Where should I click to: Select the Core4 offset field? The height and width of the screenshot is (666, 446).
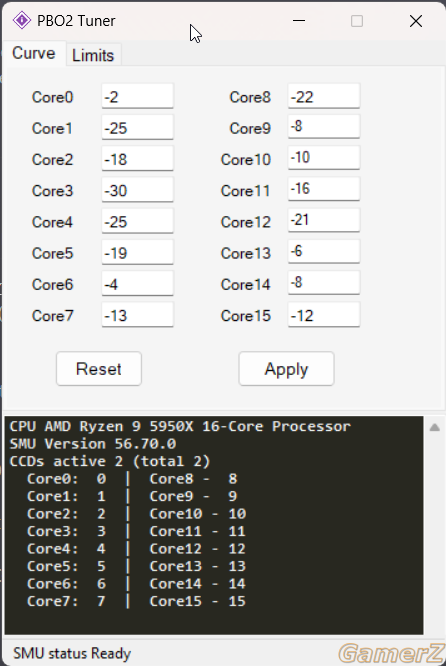pyautogui.click(x=137, y=221)
